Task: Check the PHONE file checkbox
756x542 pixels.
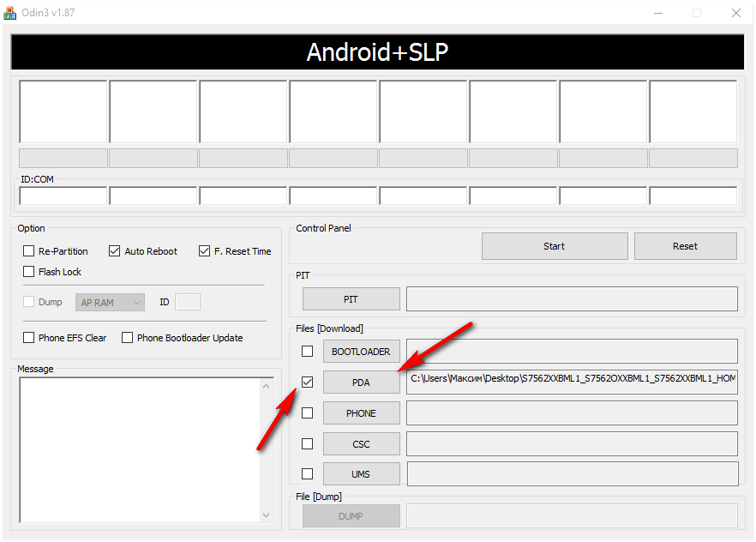Action: 307,413
